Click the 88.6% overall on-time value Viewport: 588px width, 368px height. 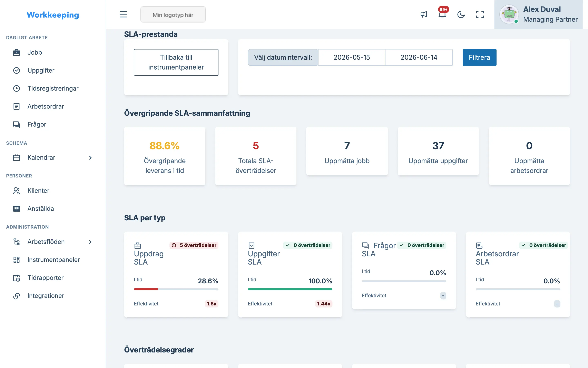coord(165,146)
